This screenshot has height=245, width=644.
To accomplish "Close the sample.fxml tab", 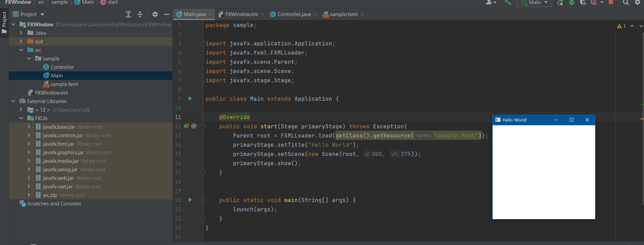I will pos(362,14).
